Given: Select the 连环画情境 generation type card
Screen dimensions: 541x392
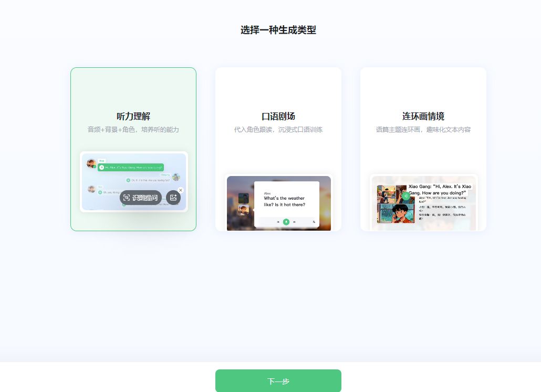Looking at the screenshot, I should pos(423,149).
